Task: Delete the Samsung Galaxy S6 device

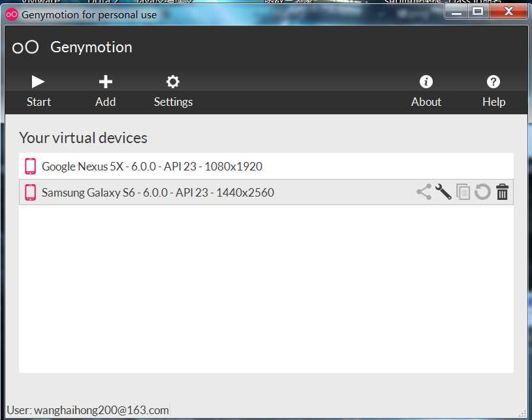Action: tap(502, 192)
